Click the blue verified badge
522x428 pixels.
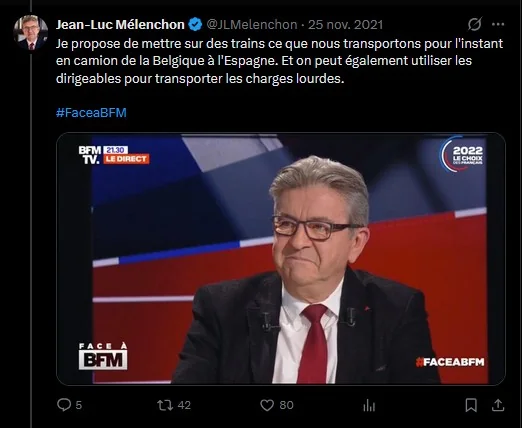click(195, 25)
